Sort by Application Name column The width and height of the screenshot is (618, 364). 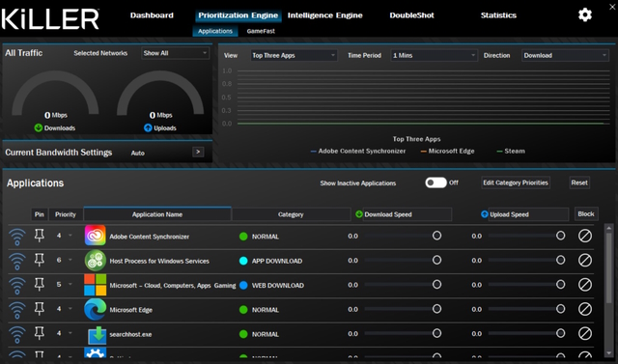157,214
